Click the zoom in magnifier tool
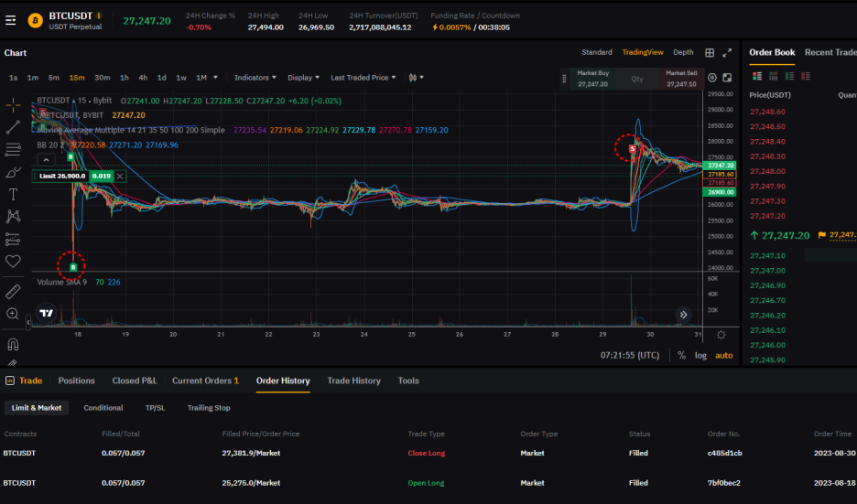Image resolution: width=857 pixels, height=504 pixels. click(x=13, y=314)
